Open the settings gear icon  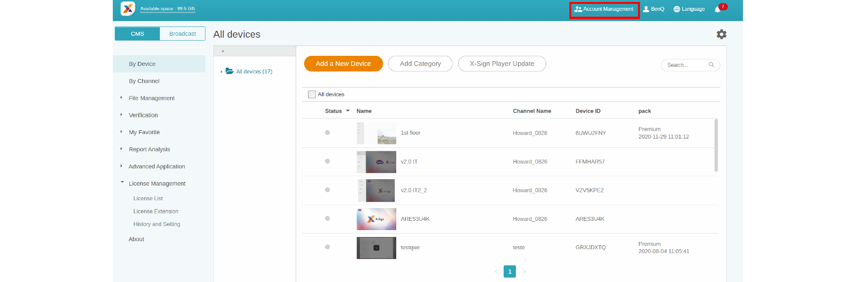[721, 34]
